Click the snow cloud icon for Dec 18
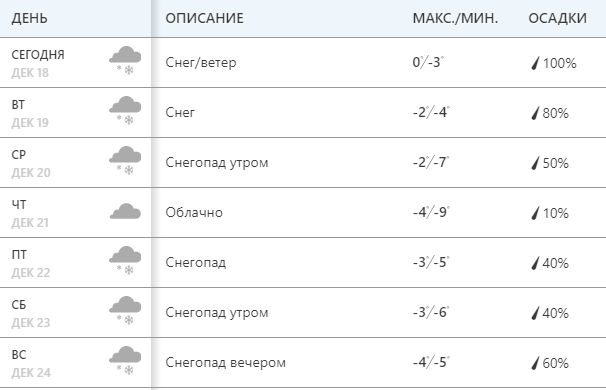 125,60
